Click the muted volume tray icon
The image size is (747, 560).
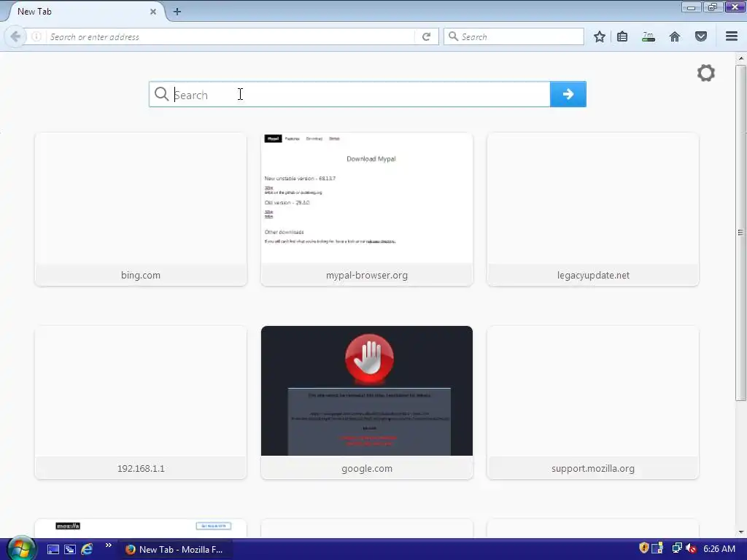click(x=692, y=548)
